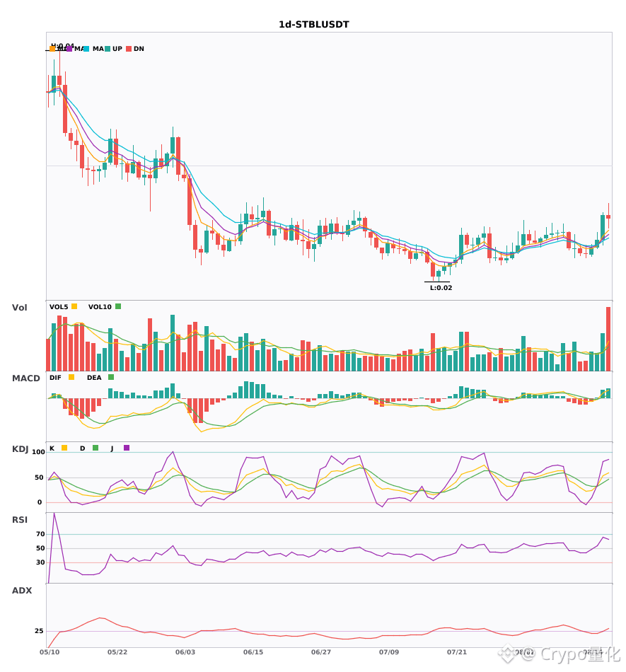
Task: Click the VOL5 legend text
Action: coord(59,307)
